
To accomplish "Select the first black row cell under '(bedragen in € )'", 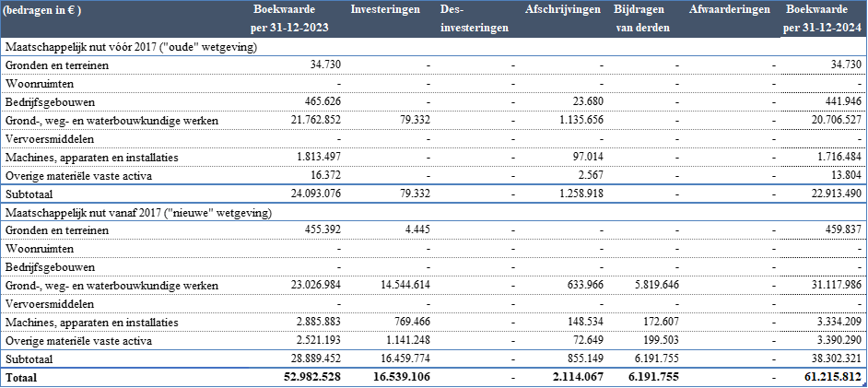I will [x=120, y=46].
